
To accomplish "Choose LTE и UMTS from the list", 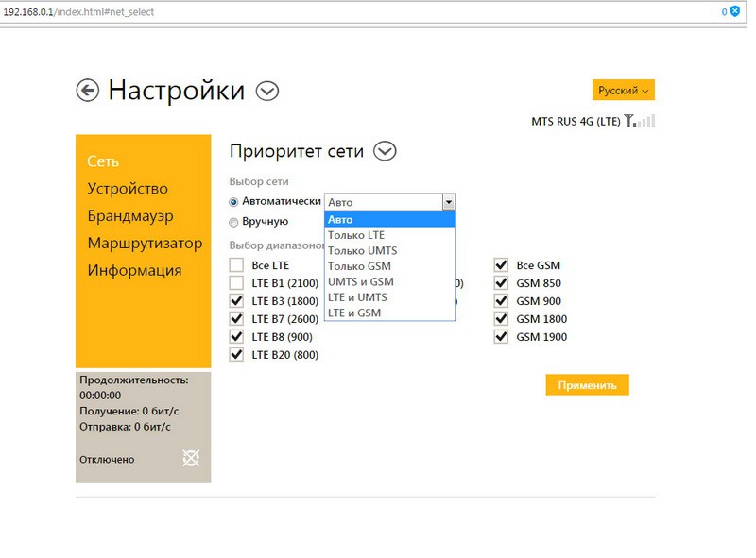I will (357, 297).
